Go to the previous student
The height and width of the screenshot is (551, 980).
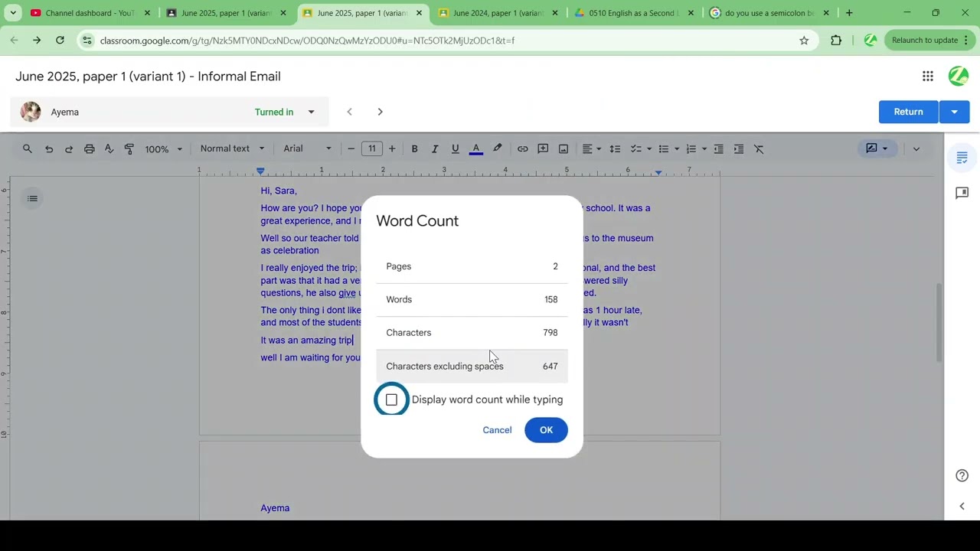pyautogui.click(x=349, y=112)
